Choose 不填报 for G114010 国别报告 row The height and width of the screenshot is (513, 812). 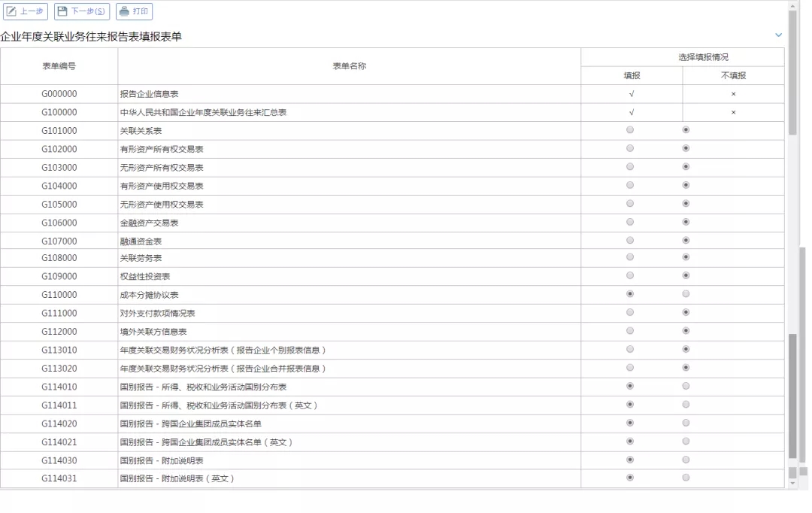686,386
